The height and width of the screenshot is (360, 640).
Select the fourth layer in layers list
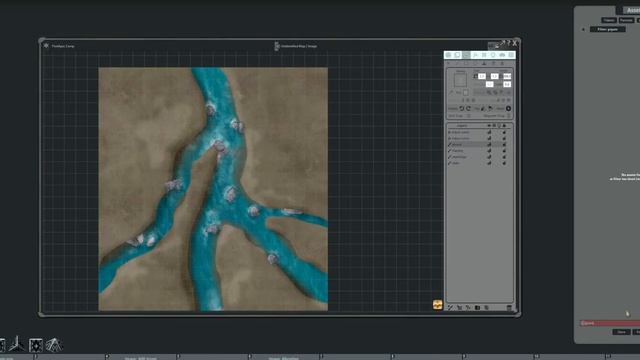point(479,151)
